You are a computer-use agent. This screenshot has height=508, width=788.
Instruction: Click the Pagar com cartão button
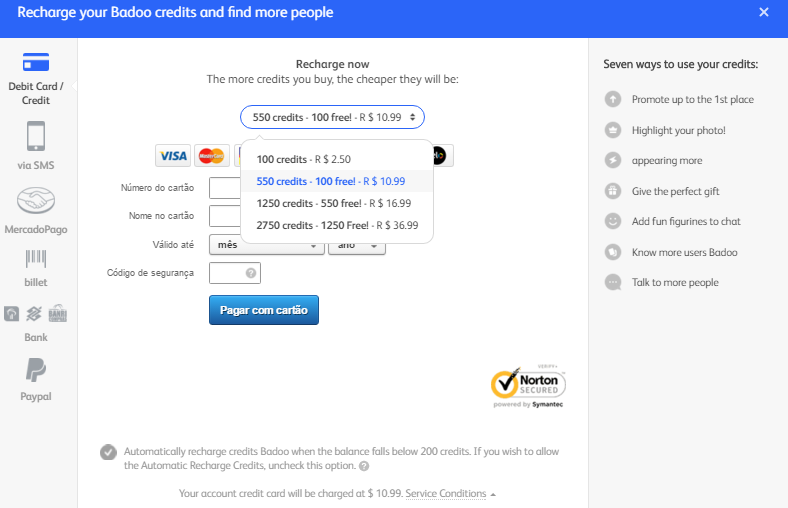[264, 310]
